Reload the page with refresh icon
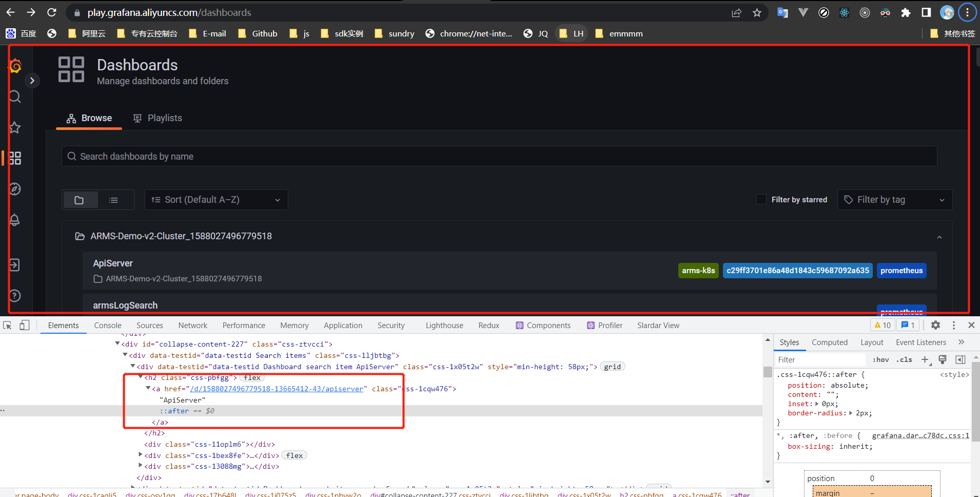Image resolution: width=980 pixels, height=497 pixels. click(51, 12)
